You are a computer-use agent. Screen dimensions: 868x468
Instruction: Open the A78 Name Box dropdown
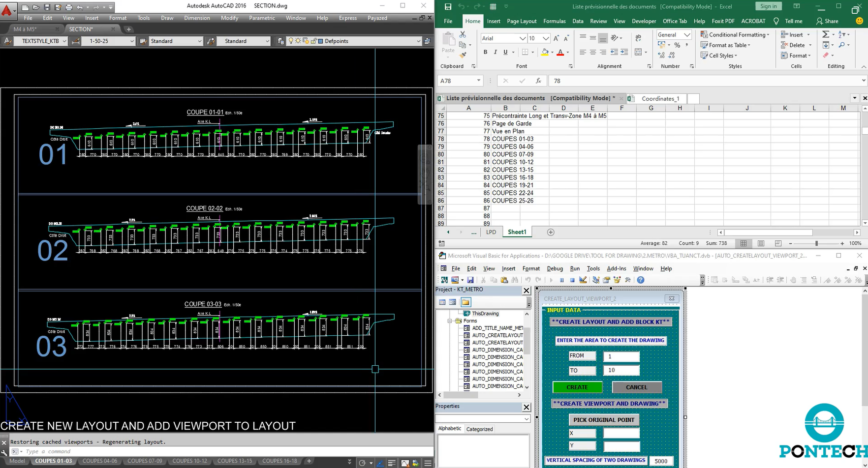point(478,81)
